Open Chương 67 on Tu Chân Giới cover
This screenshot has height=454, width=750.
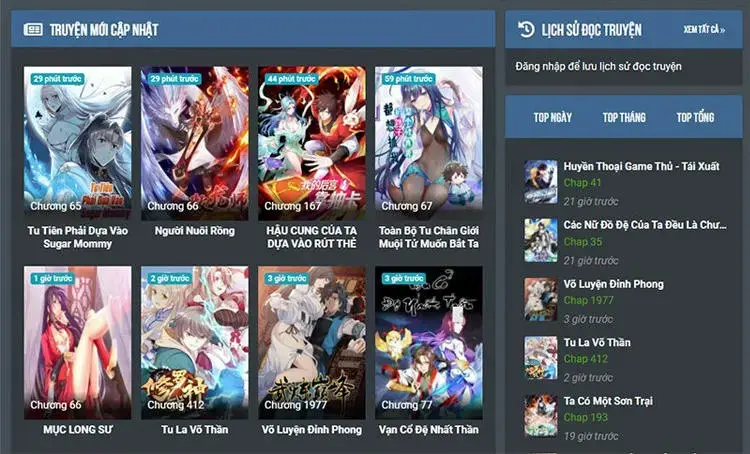coord(407,206)
